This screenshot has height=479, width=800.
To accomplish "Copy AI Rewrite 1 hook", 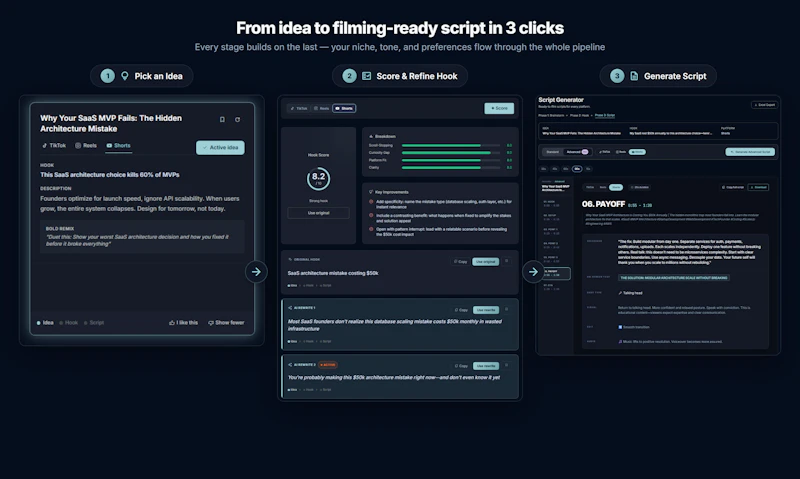I will pos(461,310).
